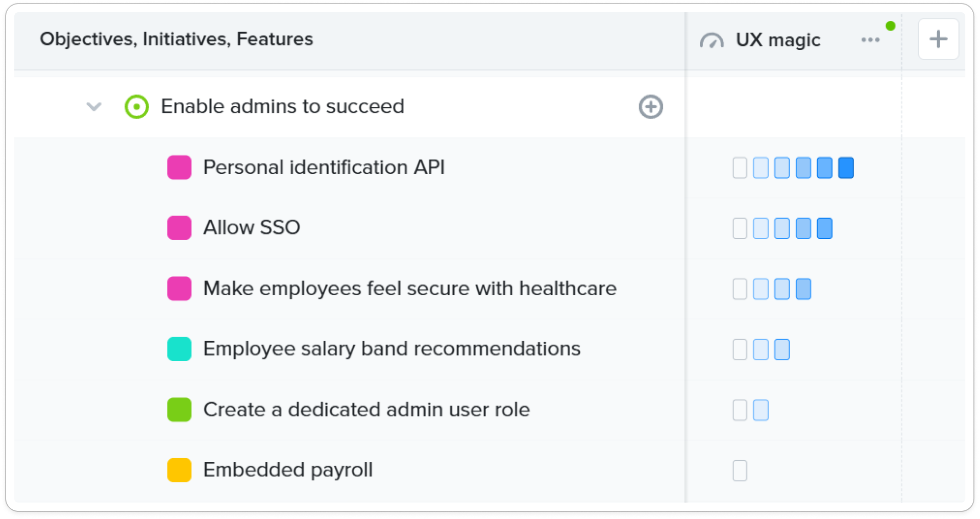Click green icon for dedicated admin role
This screenshot has height=519, width=980.
click(179, 410)
